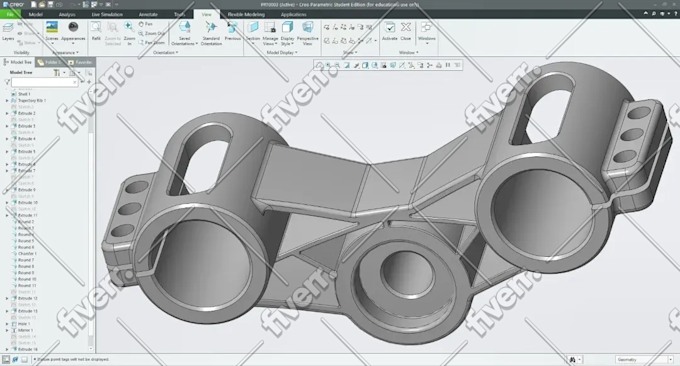Screen dimensions: 680x366
Task: Select the Pan Zoom tool
Action: click(x=151, y=42)
